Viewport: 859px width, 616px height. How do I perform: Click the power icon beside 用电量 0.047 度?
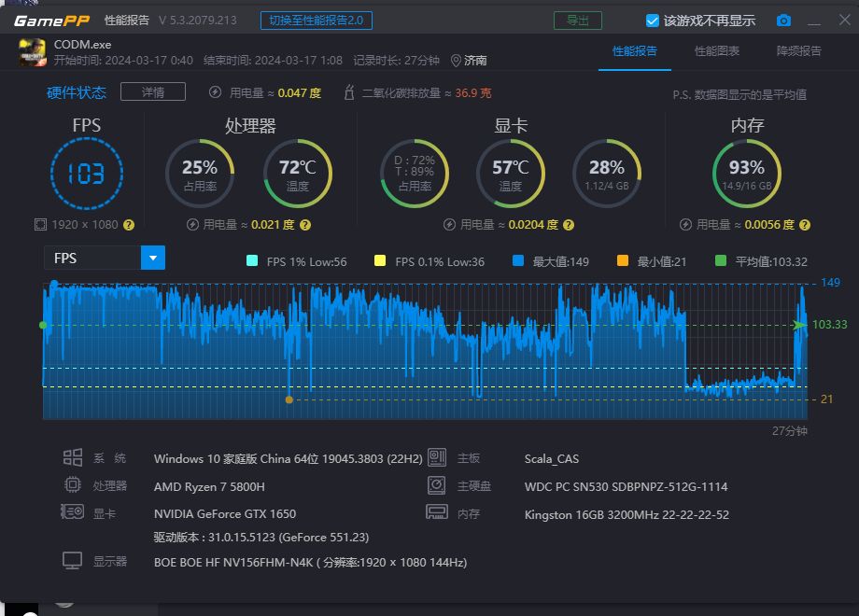coord(215,92)
